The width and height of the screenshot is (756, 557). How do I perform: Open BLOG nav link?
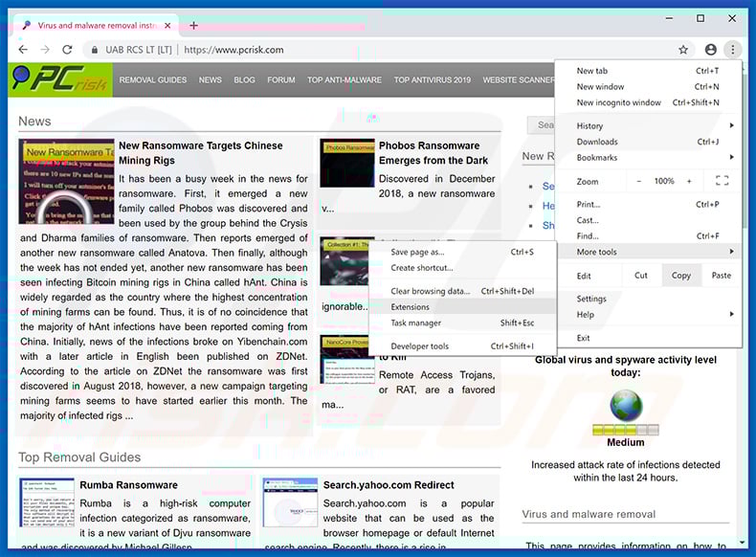pyautogui.click(x=244, y=80)
